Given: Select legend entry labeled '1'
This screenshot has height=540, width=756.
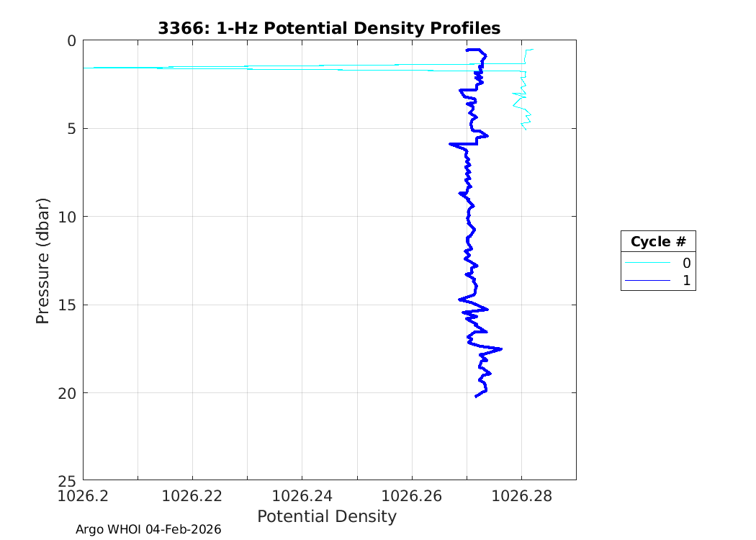Looking at the screenshot, I should point(685,280).
